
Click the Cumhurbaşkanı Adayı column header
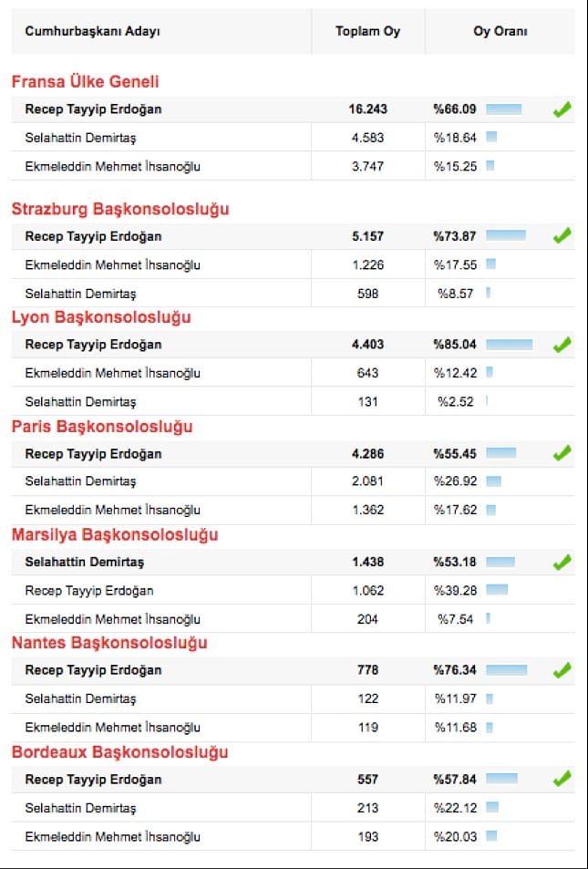pos(92,32)
